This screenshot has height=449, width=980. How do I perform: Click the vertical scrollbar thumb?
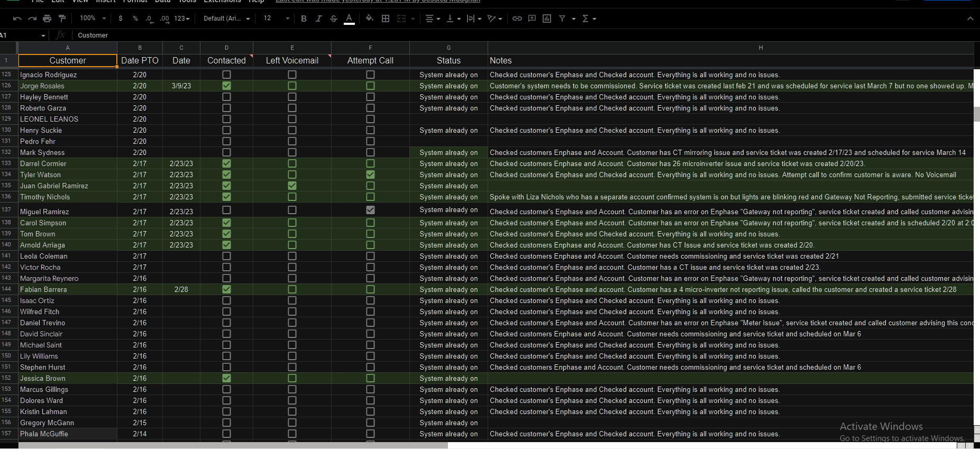pyautogui.click(x=977, y=114)
